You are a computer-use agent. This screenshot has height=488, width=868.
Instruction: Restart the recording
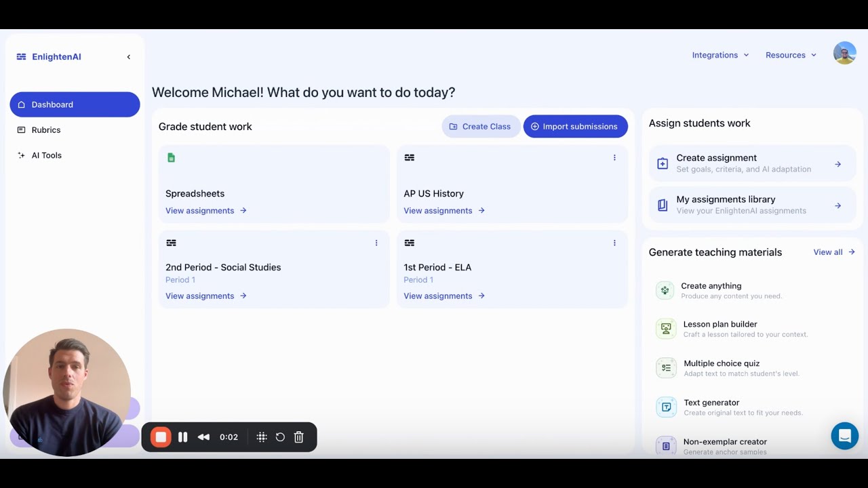280,437
